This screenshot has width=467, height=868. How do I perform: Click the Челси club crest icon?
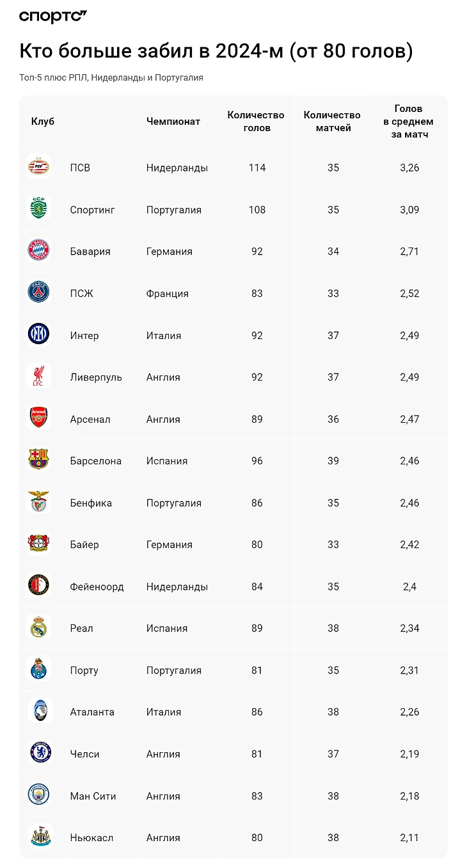38,753
